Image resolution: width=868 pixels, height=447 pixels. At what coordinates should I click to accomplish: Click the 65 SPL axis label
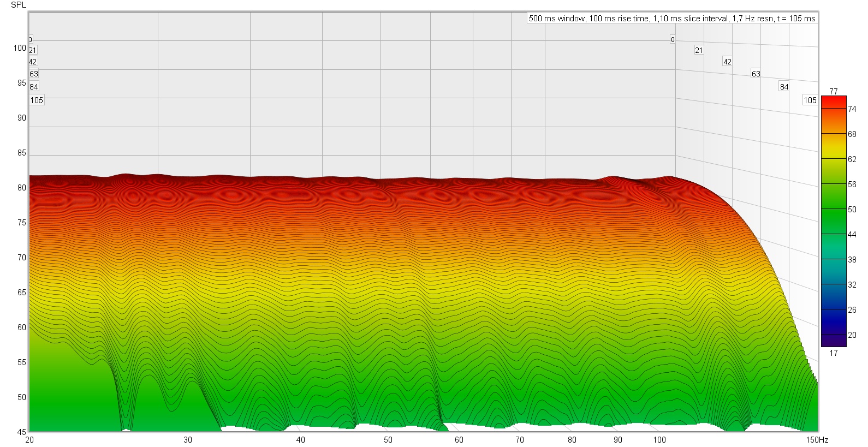point(22,293)
